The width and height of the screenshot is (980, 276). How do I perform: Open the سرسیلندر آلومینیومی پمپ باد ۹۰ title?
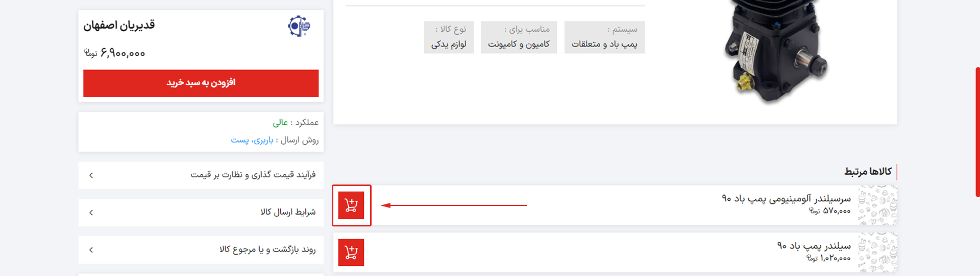coord(786,198)
